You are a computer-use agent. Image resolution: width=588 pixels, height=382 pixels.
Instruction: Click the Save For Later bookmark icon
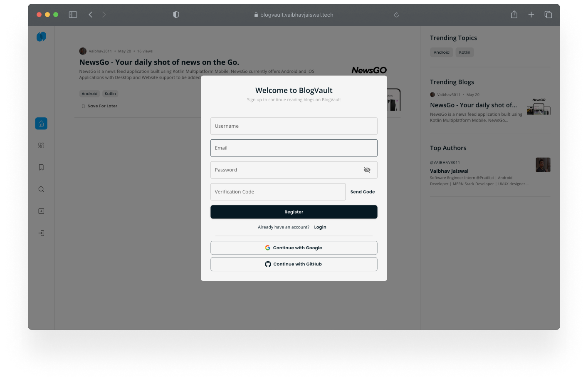[x=83, y=106]
